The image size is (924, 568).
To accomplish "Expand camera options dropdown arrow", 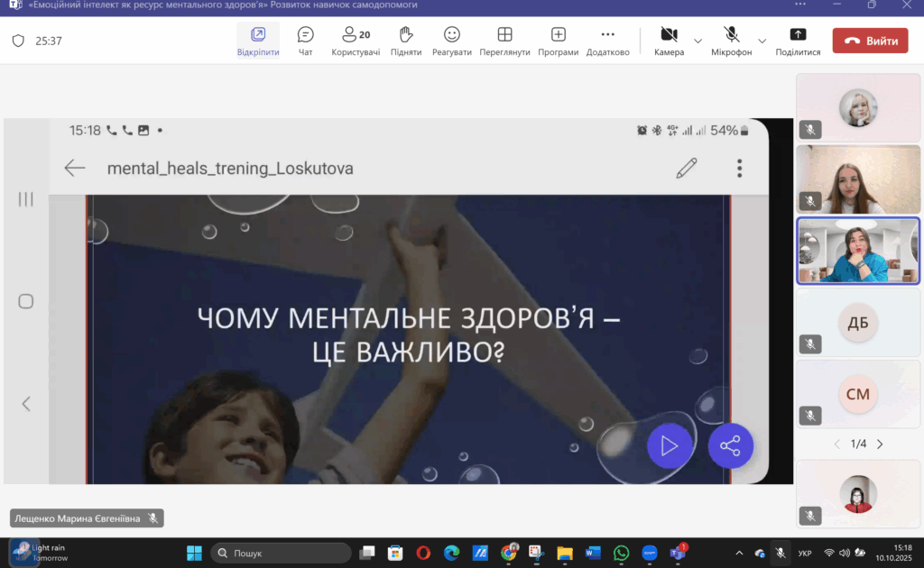I will click(x=698, y=41).
